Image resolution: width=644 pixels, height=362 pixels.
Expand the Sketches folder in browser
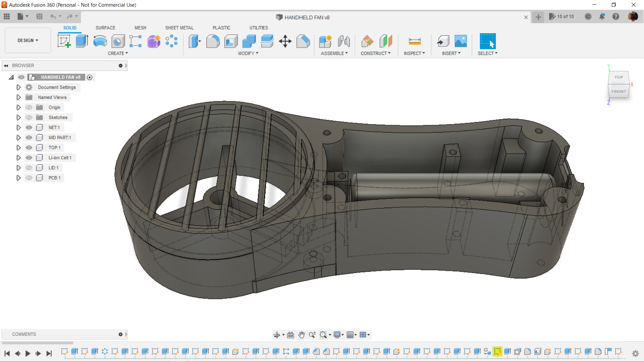18,117
